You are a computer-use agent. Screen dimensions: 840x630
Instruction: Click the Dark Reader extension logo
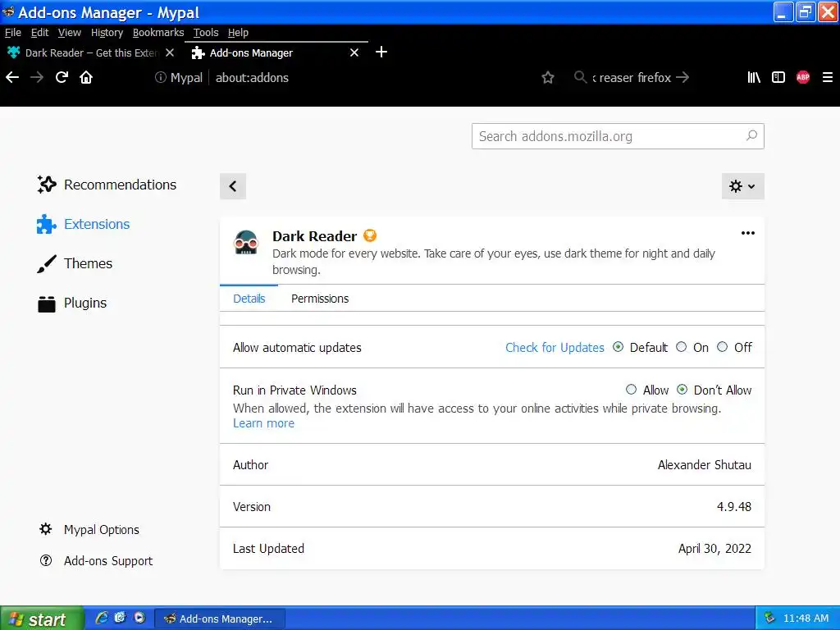click(246, 243)
